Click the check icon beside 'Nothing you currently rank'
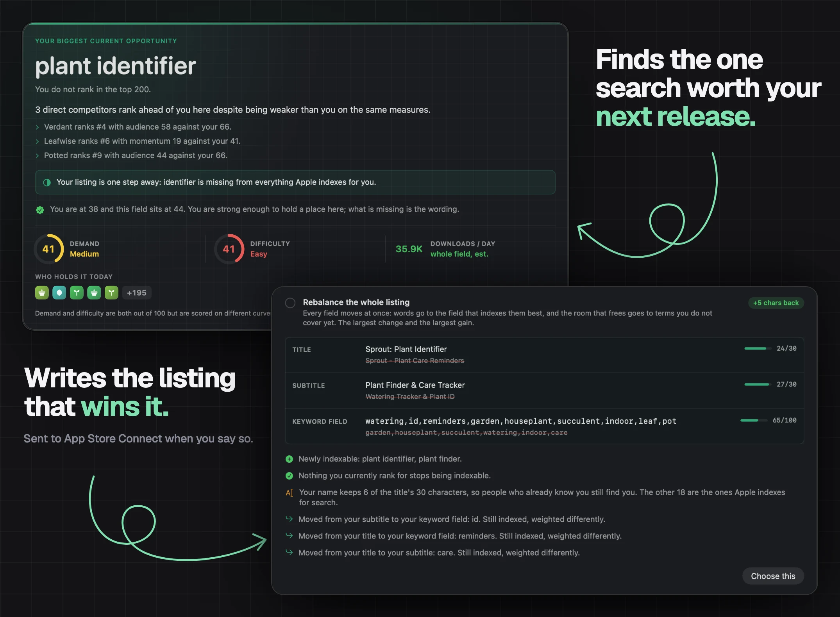 289,476
